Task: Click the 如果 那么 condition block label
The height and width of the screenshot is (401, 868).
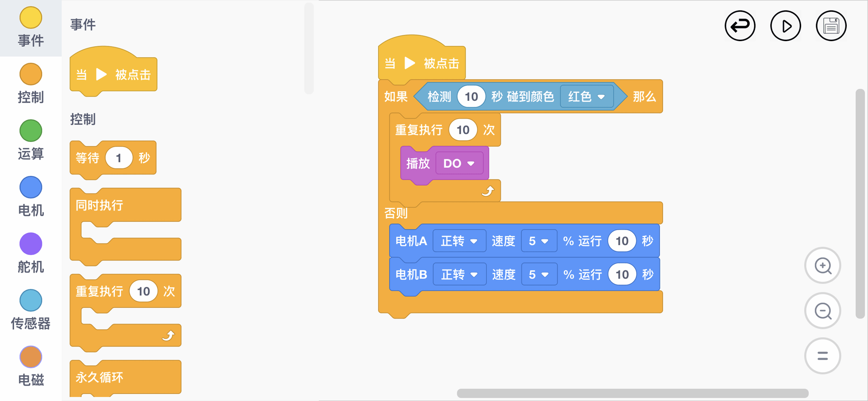Action: [396, 97]
